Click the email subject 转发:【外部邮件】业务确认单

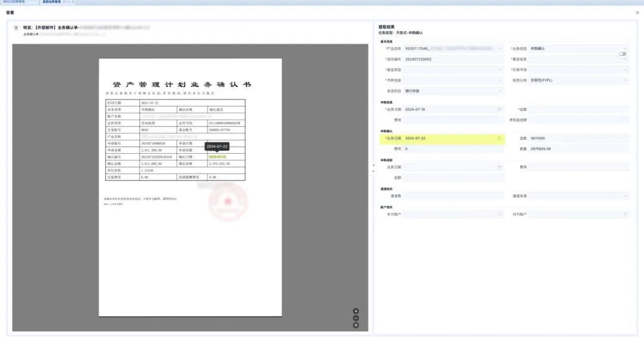tap(51, 27)
